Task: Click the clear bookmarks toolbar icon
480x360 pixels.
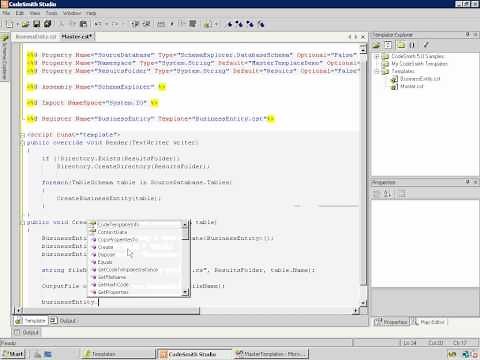Action: 261,24
